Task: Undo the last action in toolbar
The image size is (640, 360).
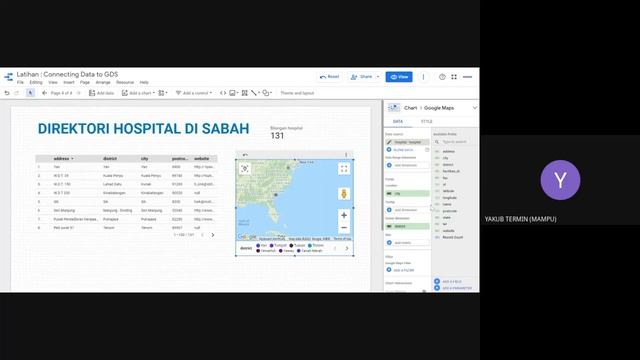Action: pos(7,93)
